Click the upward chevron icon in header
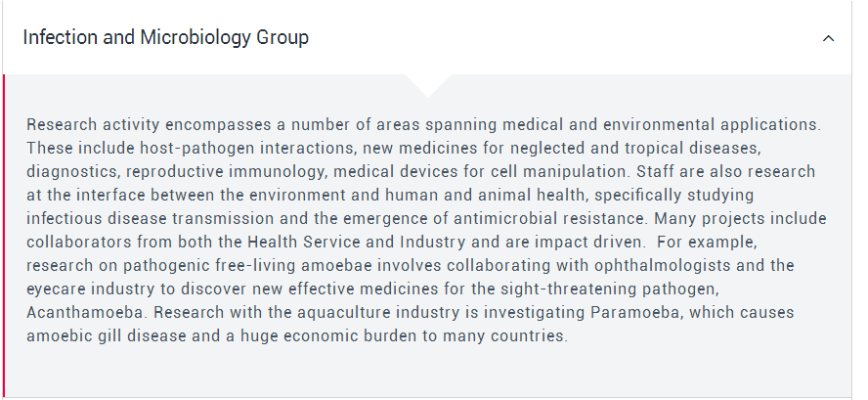Screen dimensions: 868x400 click(829, 38)
